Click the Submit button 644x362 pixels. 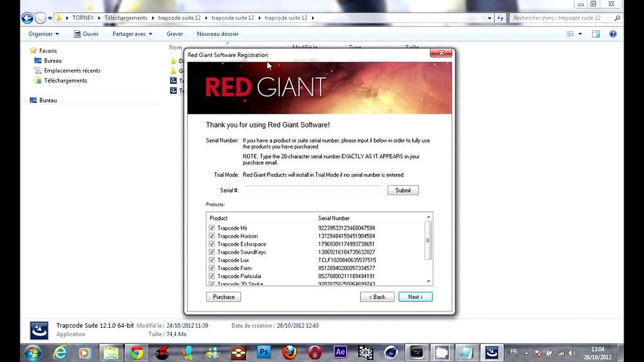tap(403, 191)
